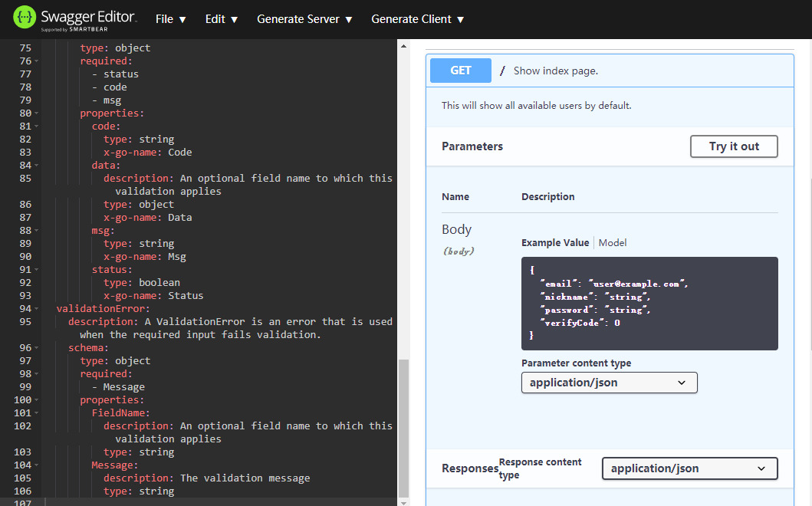Click the text 'x-go-name: Code' on line 83
Screen dimensions: 812x506
[x=147, y=153]
